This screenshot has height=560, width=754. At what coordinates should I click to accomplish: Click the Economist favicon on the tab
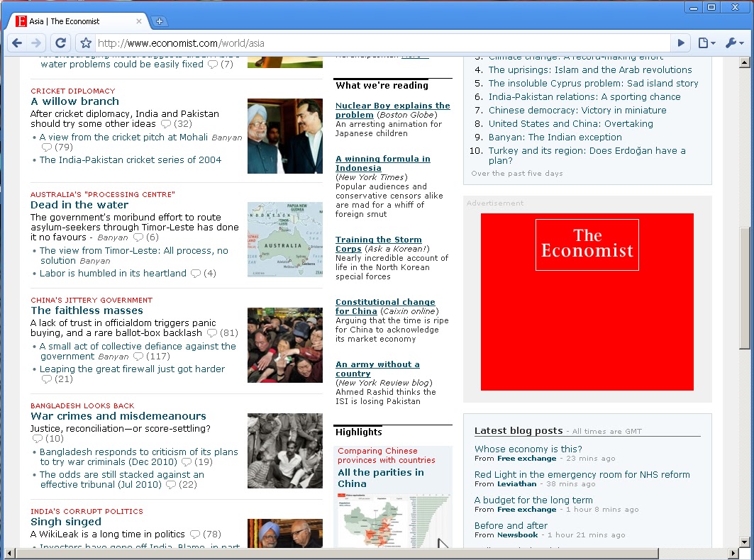pos(21,21)
